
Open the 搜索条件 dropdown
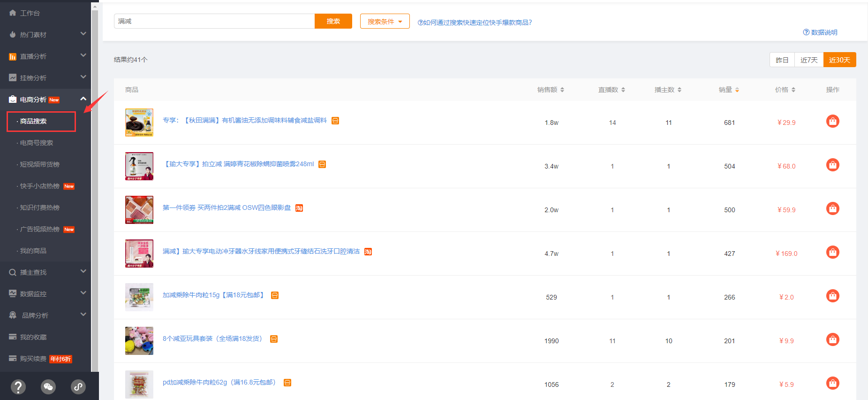click(x=385, y=21)
